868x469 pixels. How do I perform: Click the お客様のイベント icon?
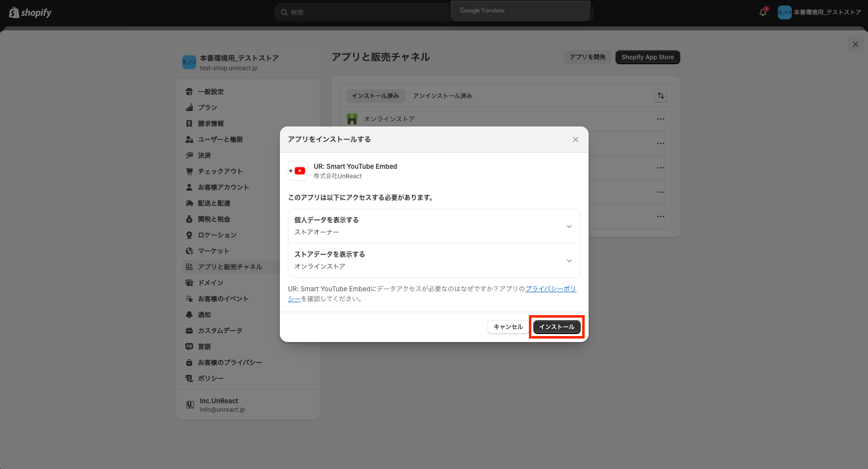click(189, 299)
